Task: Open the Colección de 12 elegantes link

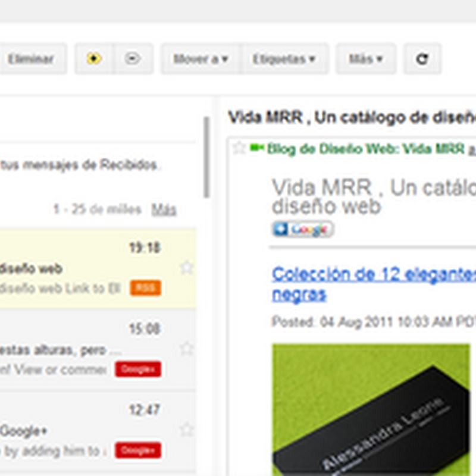Action: (374, 284)
